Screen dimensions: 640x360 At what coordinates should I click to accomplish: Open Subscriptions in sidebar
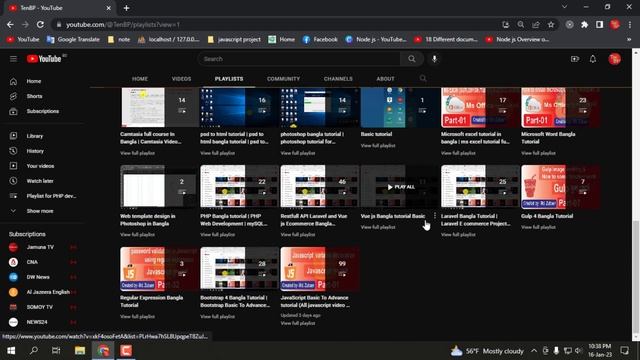click(x=43, y=111)
